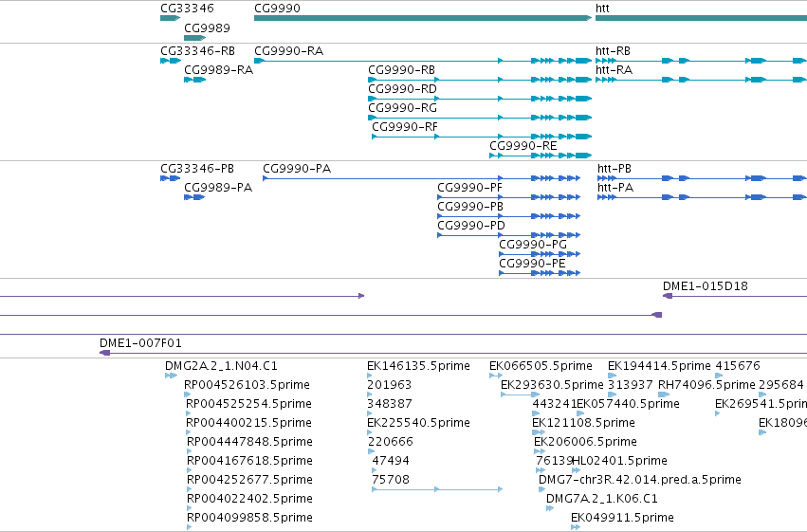Select EST RH74096.5prime
807x532 pixels.
coord(706,385)
